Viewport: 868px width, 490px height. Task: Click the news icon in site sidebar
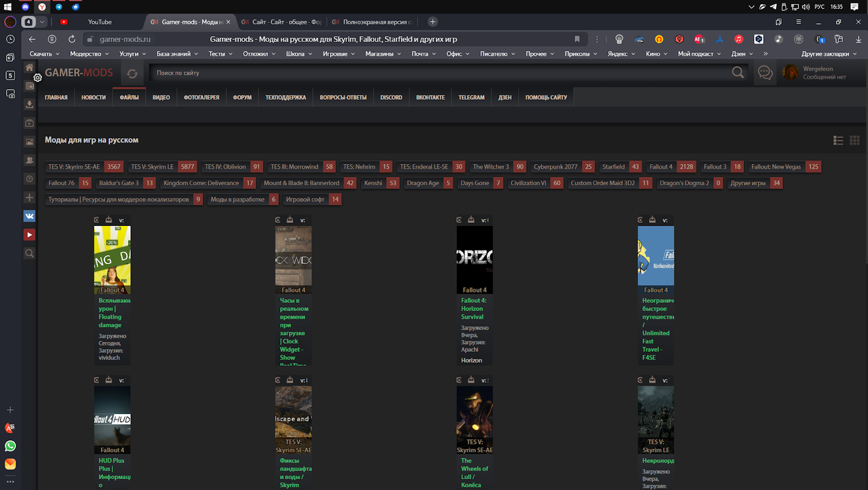point(29,86)
